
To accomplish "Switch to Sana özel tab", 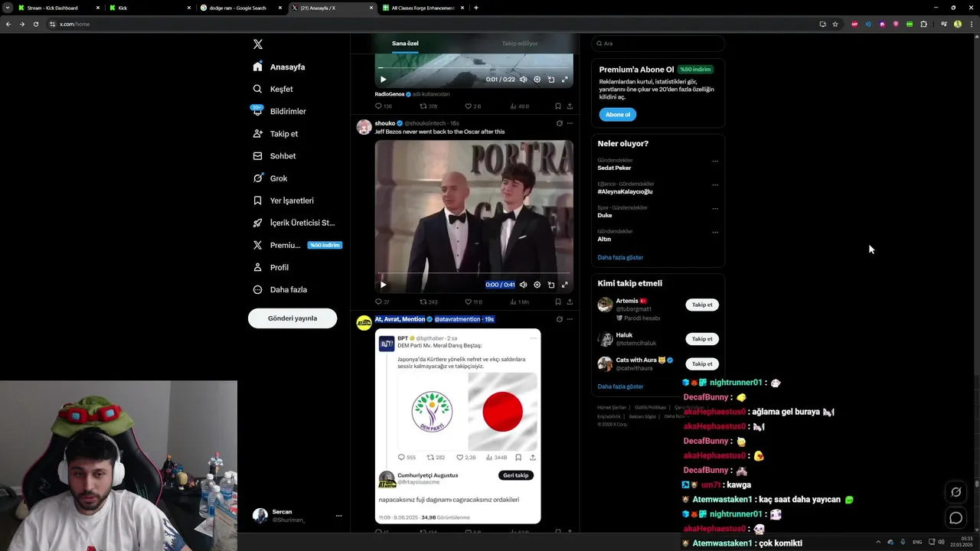I will coord(405,44).
